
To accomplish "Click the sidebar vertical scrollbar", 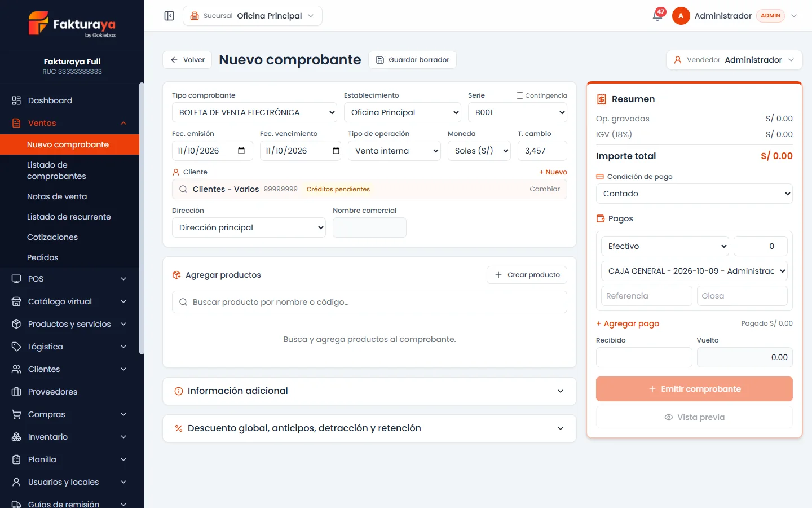I will (142, 219).
